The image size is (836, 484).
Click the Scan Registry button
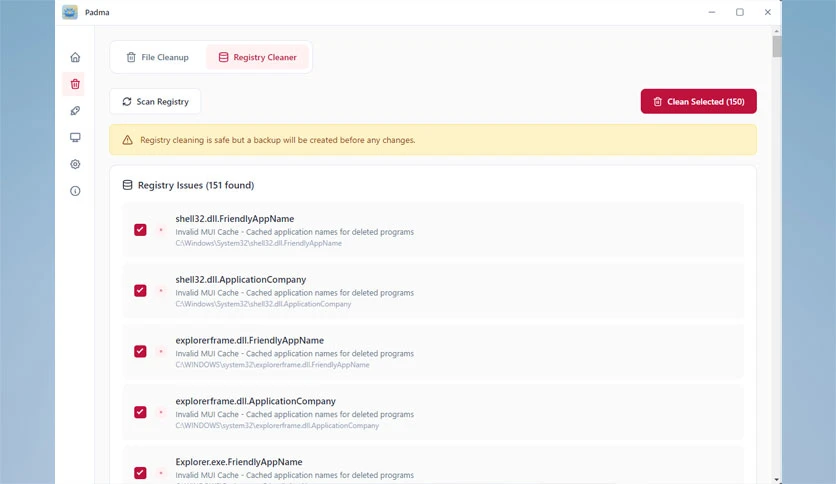coord(155,101)
